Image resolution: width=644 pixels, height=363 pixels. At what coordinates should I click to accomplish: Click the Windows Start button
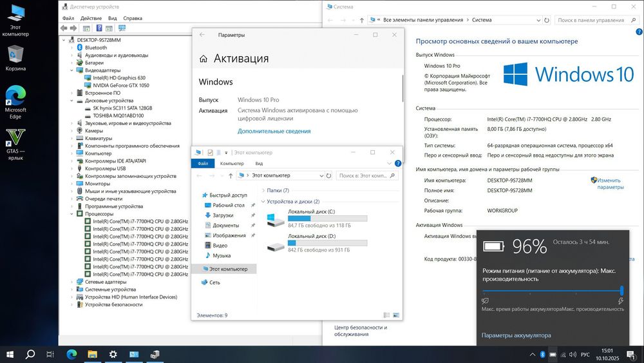(x=10, y=354)
